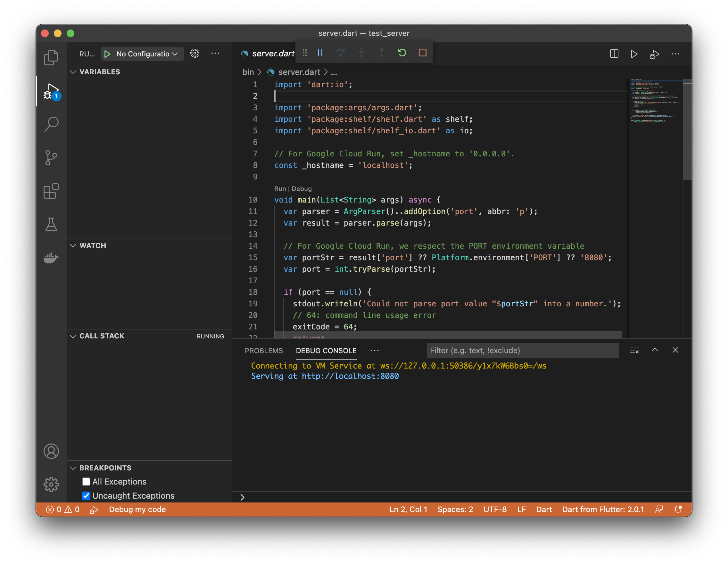This screenshot has width=728, height=564.
Task: Open launch.json gear icon
Action: point(195,53)
